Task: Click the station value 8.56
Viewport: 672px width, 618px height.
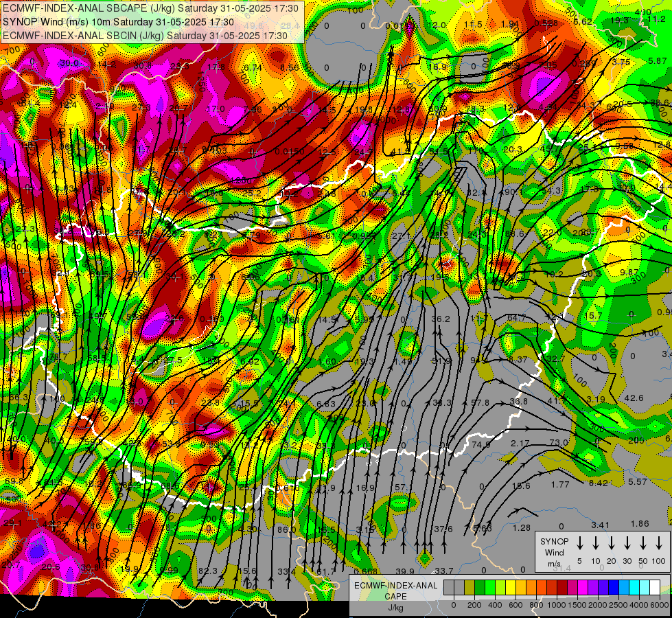Action: [x=290, y=67]
